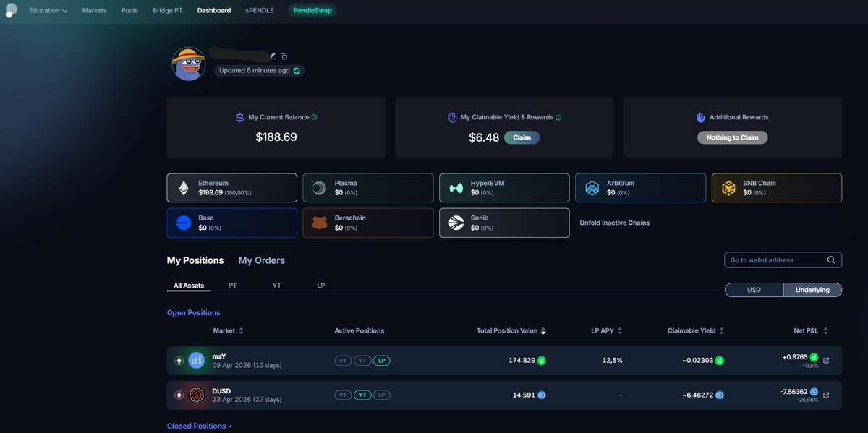Open the Pools page
Image resolution: width=868 pixels, height=433 pixels.
click(x=129, y=10)
